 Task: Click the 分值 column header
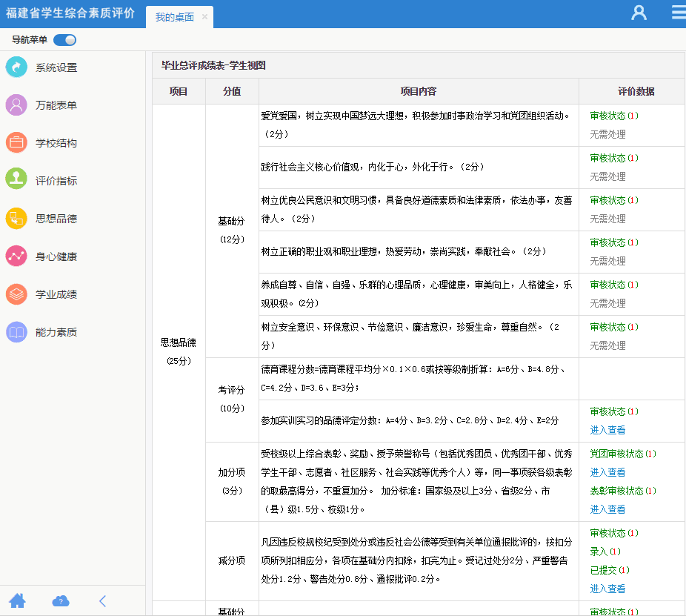(232, 91)
